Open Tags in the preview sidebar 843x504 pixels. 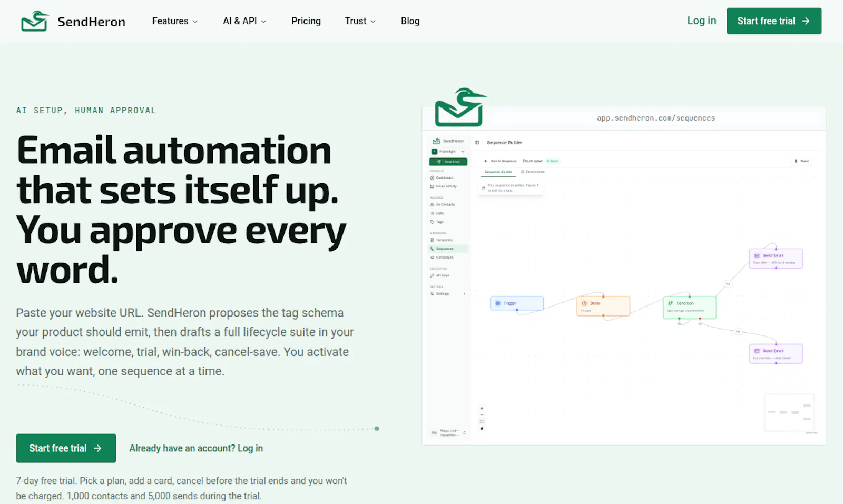point(437,222)
